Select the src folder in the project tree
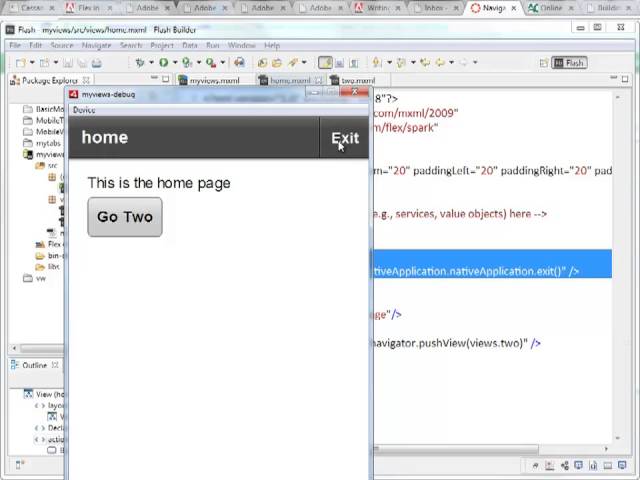The image size is (640, 480). (x=52, y=166)
